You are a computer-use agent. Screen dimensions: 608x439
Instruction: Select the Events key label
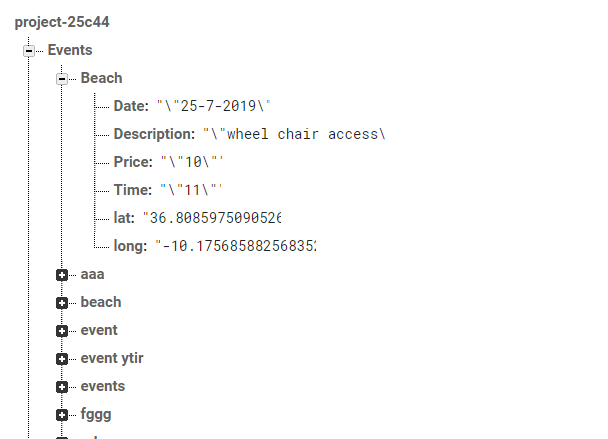[70, 50]
